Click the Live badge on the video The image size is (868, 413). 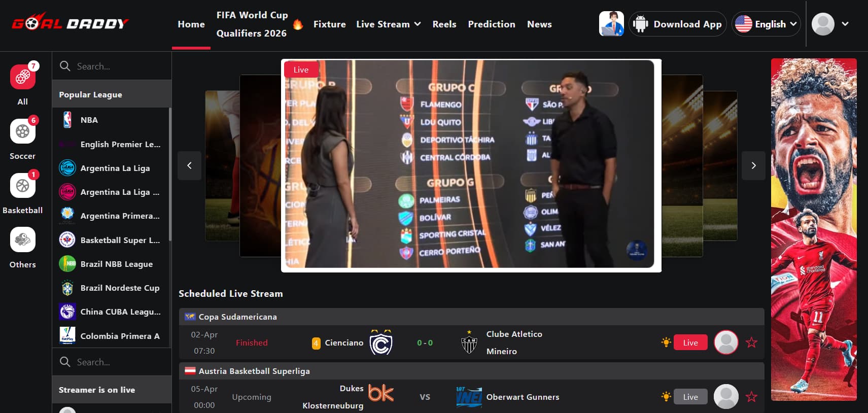[x=301, y=70]
